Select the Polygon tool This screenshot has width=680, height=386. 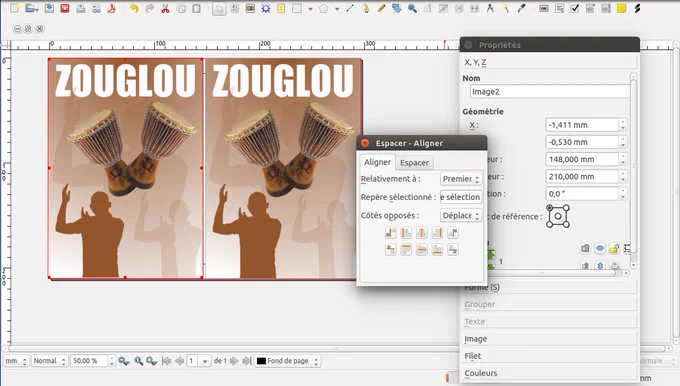pyautogui.click(x=324, y=8)
